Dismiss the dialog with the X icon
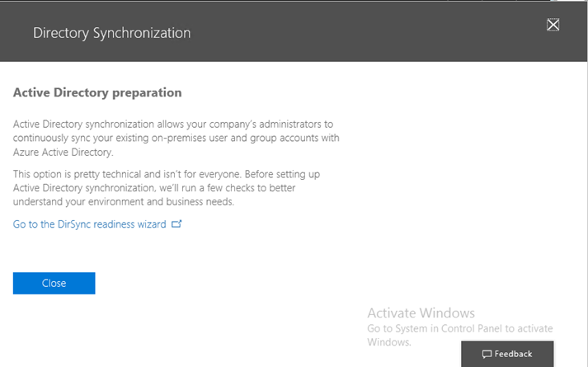The width and height of the screenshot is (588, 367). (553, 25)
